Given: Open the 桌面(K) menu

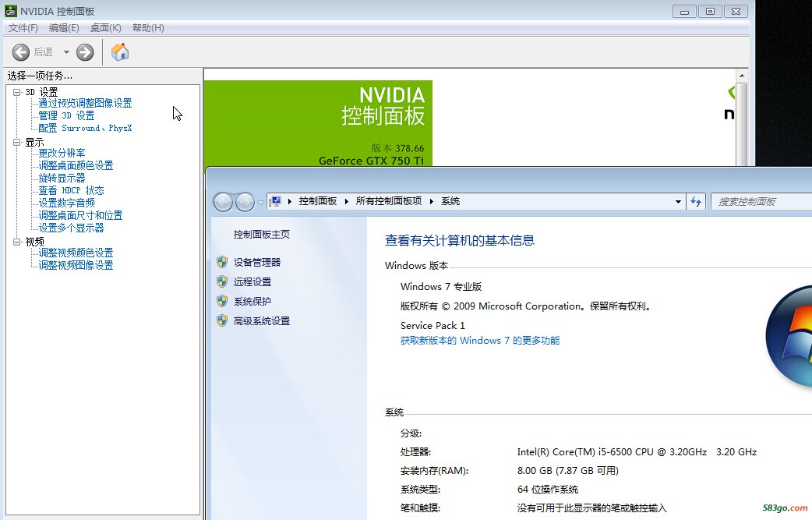Looking at the screenshot, I should coord(106,28).
